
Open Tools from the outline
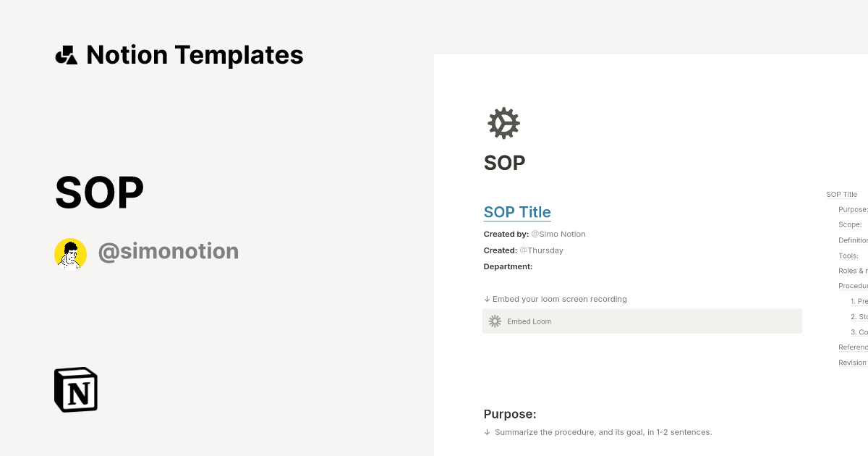(x=847, y=256)
